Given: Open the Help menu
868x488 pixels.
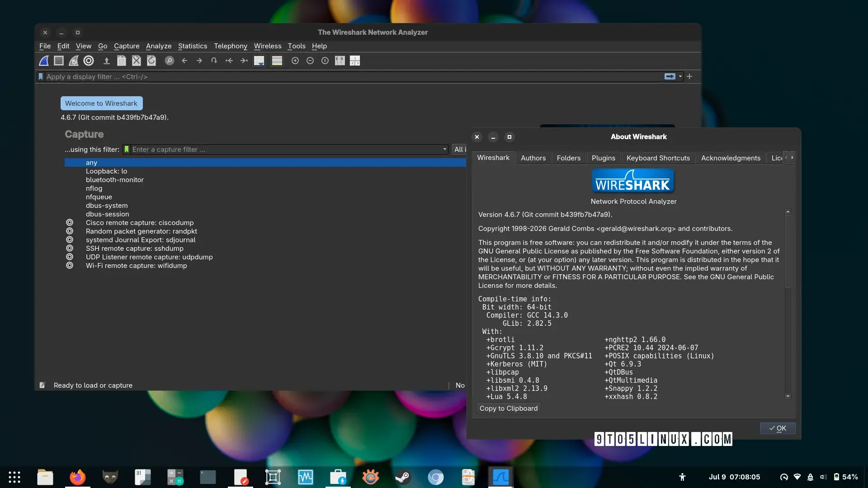Looking at the screenshot, I should click(x=319, y=46).
